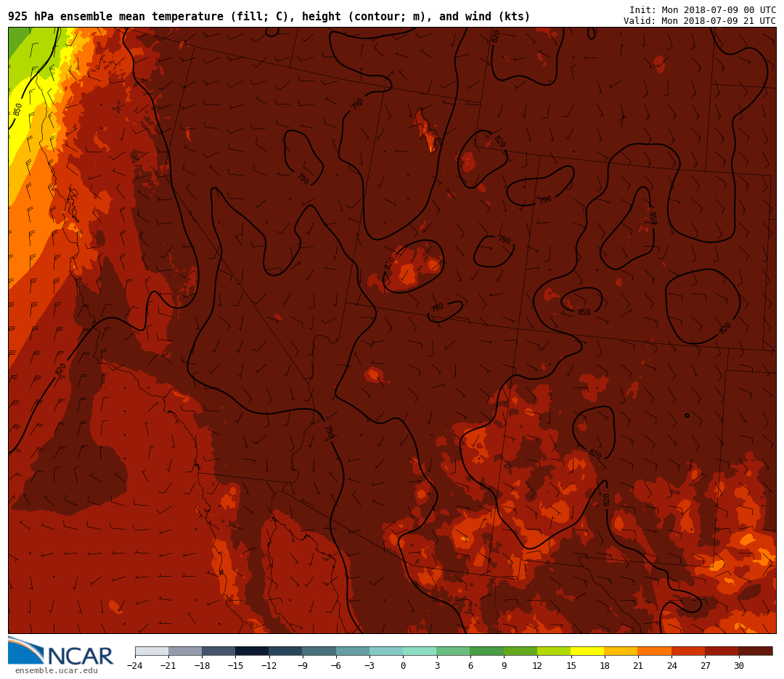Pick the light teal swatch between -3 and 0
Screen dimensions: 784x679
386,651
